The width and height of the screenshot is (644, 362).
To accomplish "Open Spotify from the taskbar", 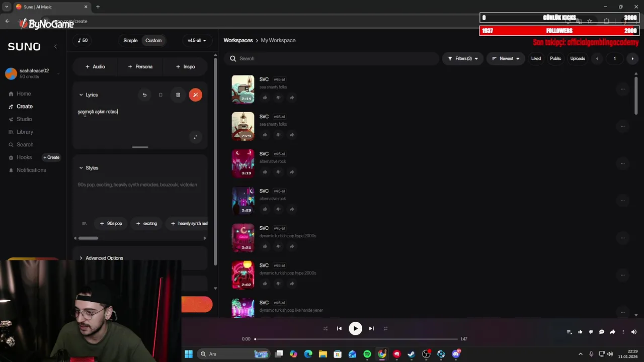I will [367, 354].
